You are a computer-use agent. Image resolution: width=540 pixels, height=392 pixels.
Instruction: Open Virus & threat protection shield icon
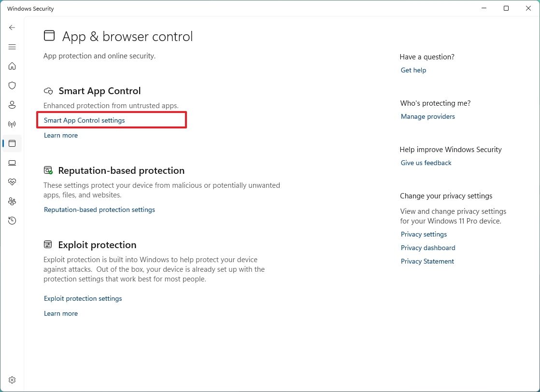click(x=12, y=85)
